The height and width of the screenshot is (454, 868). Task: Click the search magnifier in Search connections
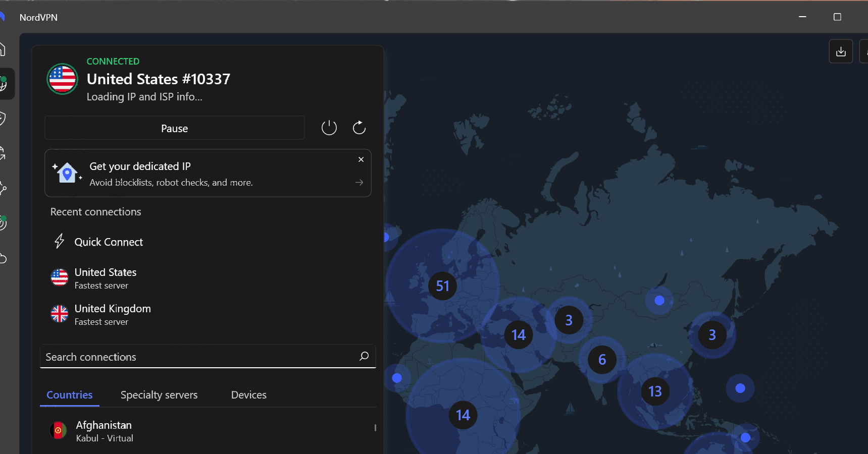click(x=364, y=356)
